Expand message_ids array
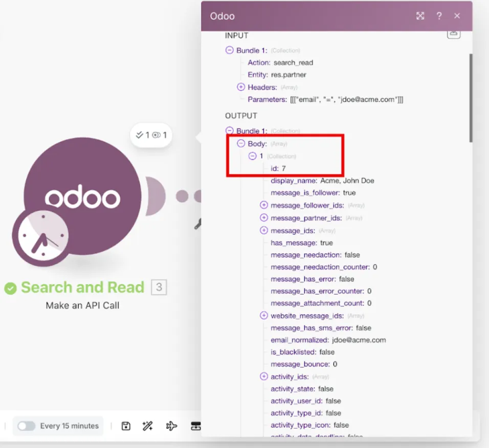Image resolution: width=489 pixels, height=448 pixels. [264, 230]
